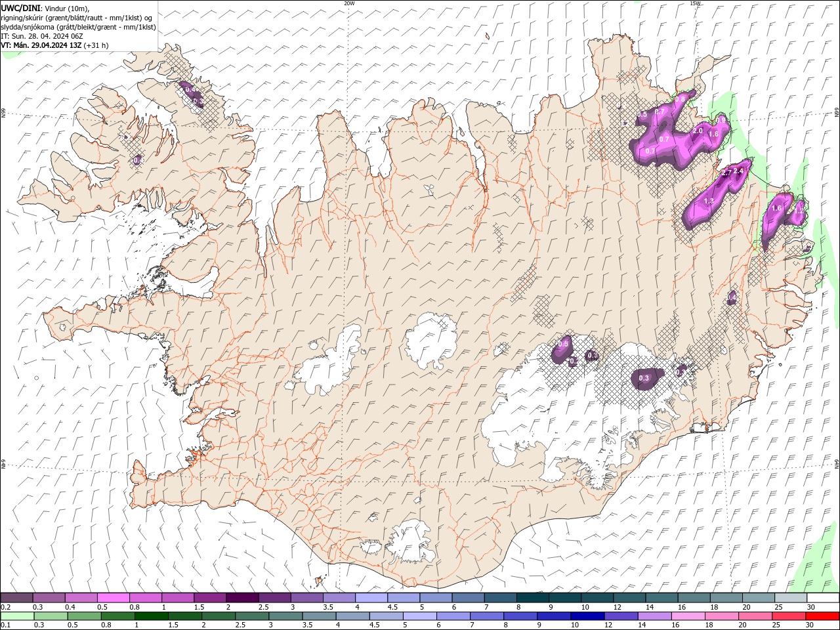Viewport: 840px width, 630px height.
Task: Click the light green 0.3 rain legend swatch
Action: click(51, 616)
